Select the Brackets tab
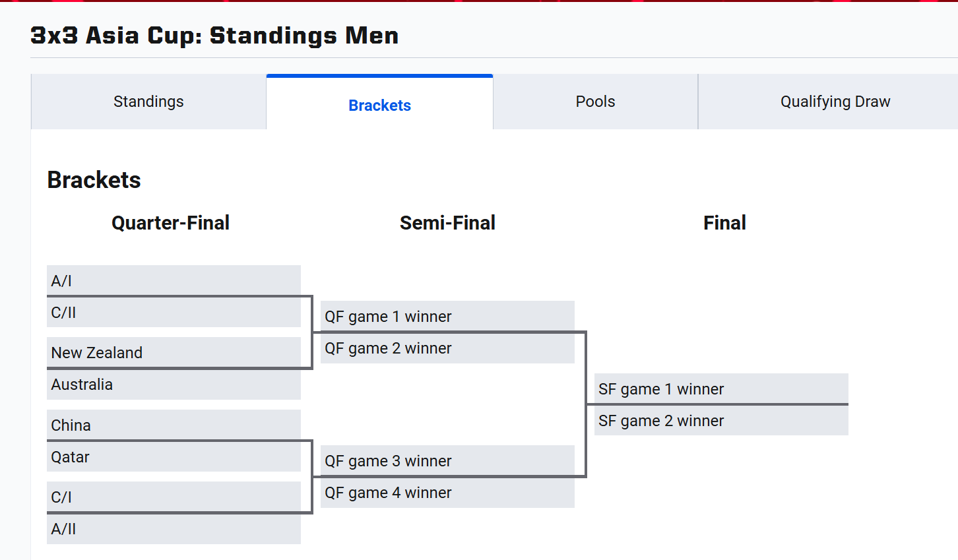The image size is (958, 560). pos(379,105)
